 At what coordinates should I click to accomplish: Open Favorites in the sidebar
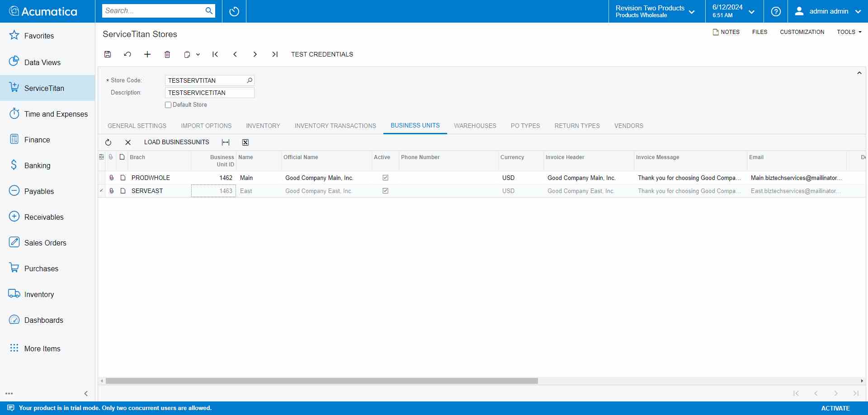point(47,36)
